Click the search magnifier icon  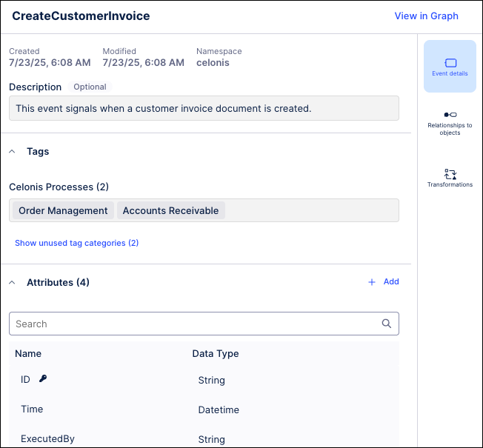386,324
